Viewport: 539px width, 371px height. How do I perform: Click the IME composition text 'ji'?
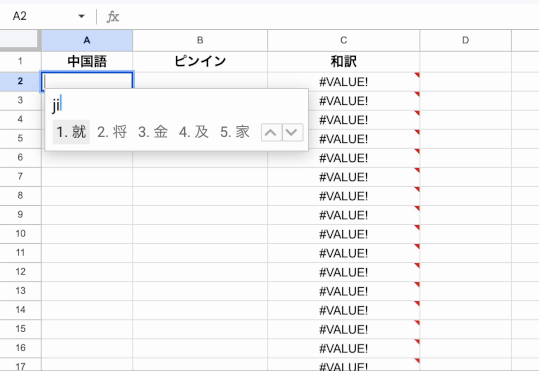[x=57, y=105]
